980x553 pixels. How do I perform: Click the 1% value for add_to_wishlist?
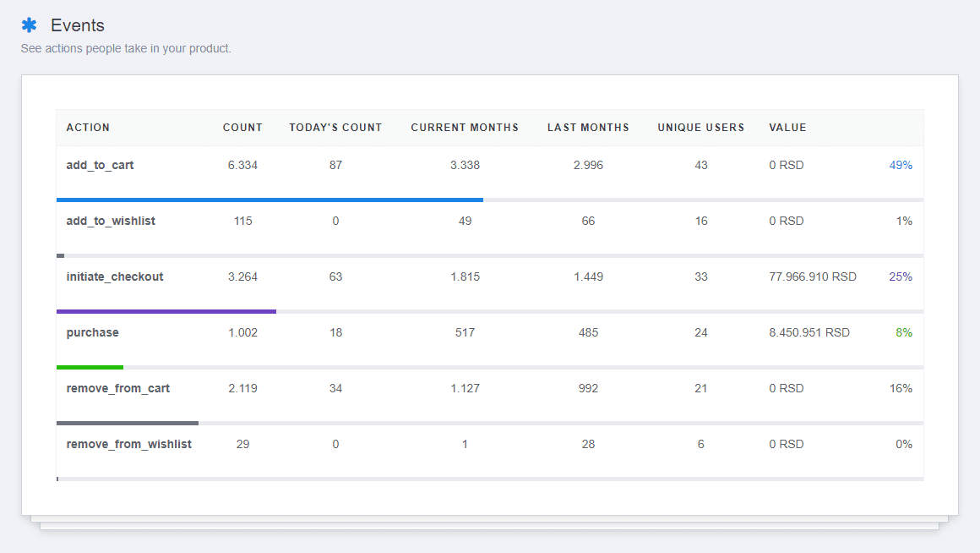(x=904, y=221)
